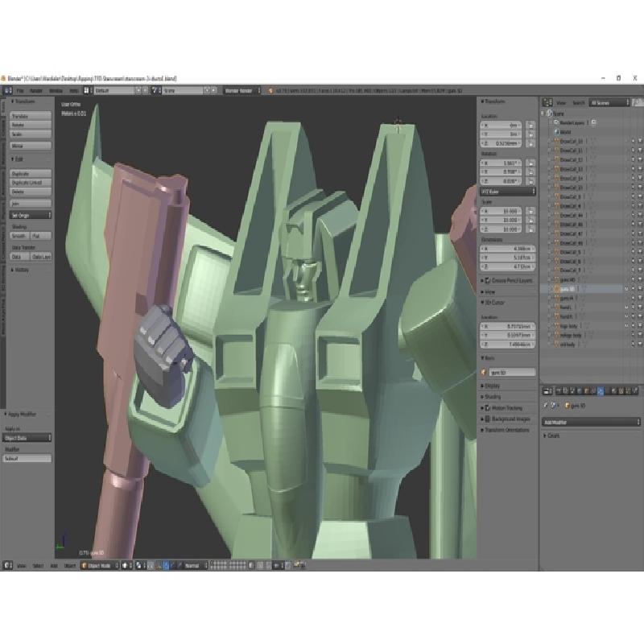Enable the Grease Pencil Layers checkbox

pyautogui.click(x=488, y=280)
